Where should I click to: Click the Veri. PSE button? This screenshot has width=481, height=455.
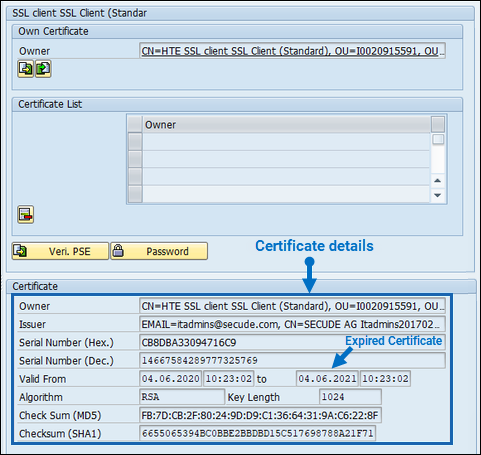tap(60, 251)
